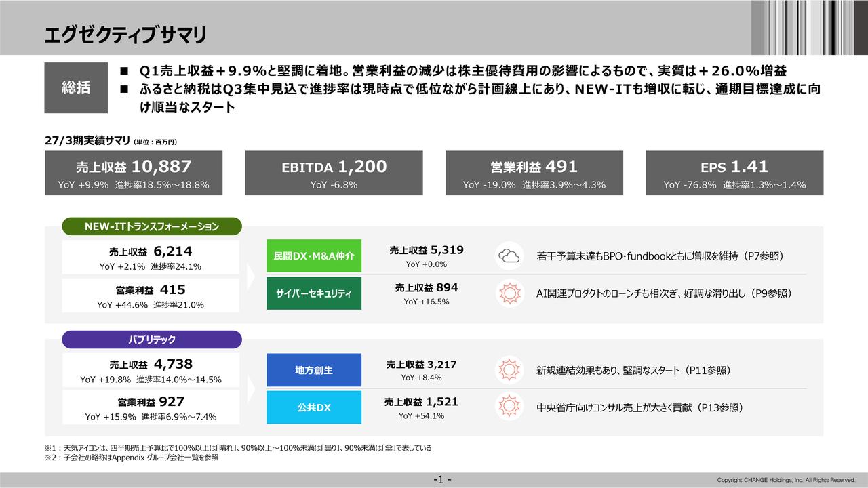Click the EPS 1.41 summary card
The image size is (868, 488).
[x=734, y=173]
